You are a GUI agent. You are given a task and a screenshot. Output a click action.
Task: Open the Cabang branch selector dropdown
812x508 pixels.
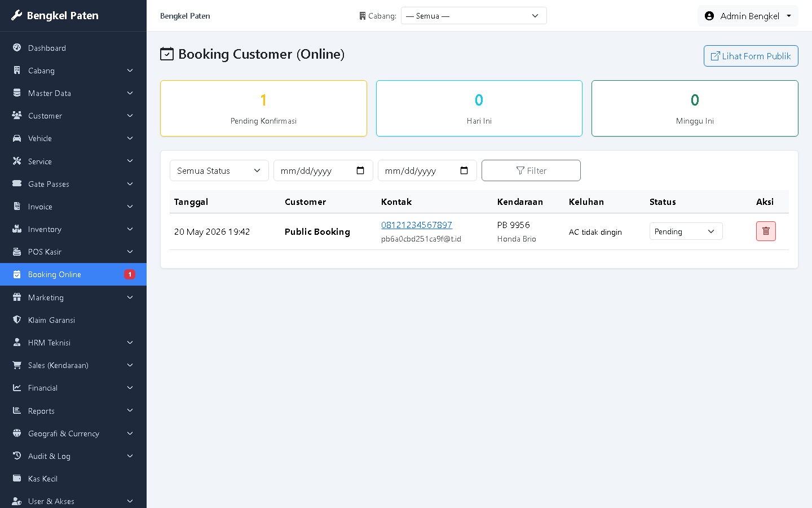(474, 16)
